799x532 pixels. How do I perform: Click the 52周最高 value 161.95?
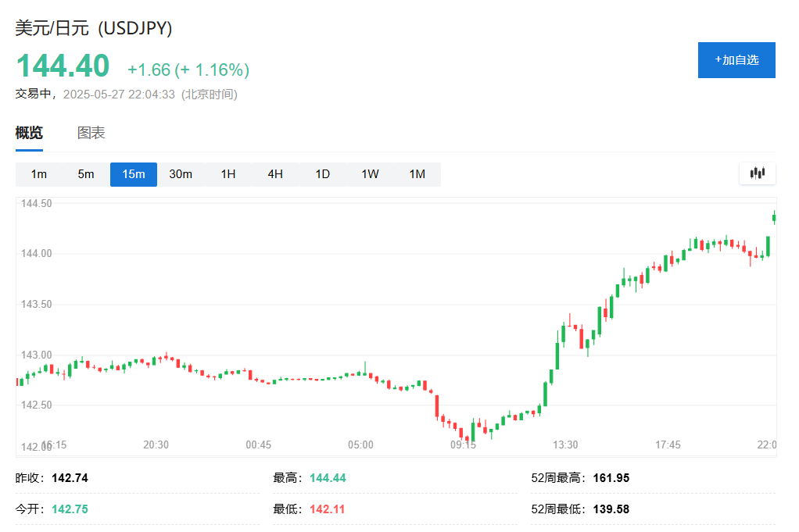(x=611, y=478)
